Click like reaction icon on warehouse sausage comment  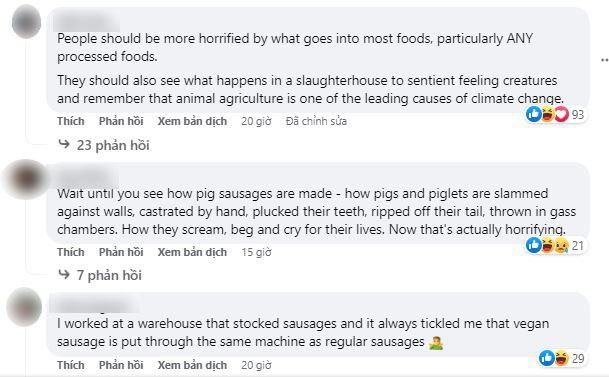pos(546,358)
